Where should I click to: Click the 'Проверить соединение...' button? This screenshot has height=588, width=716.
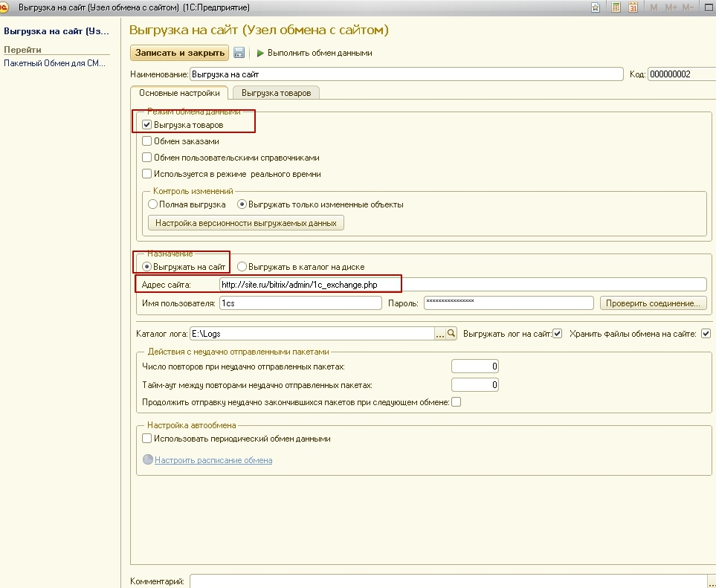point(653,303)
